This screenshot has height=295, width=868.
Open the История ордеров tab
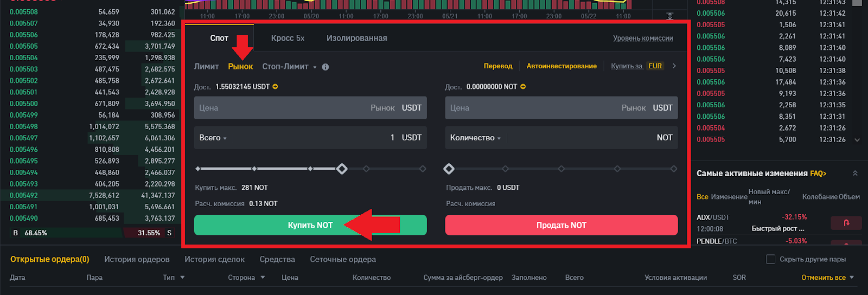137,259
